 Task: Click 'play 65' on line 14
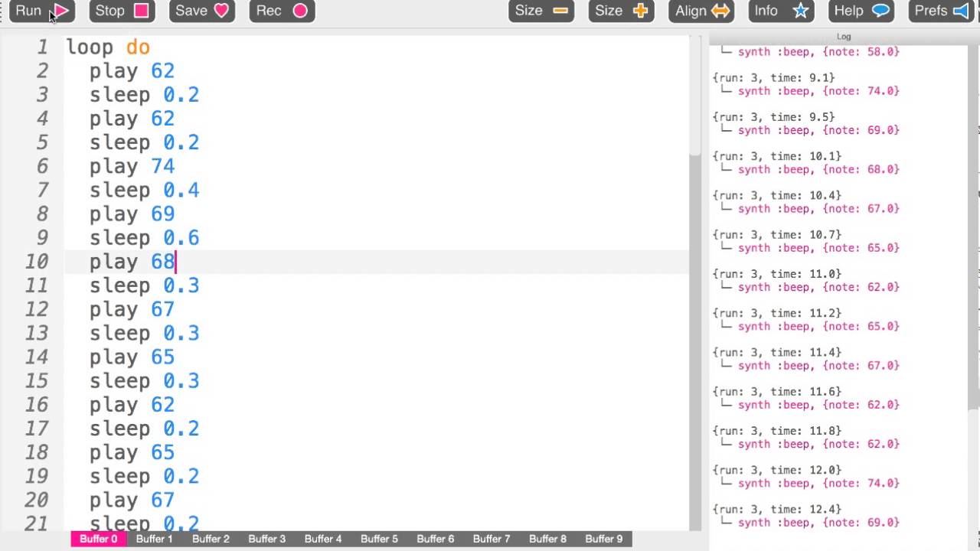click(132, 357)
